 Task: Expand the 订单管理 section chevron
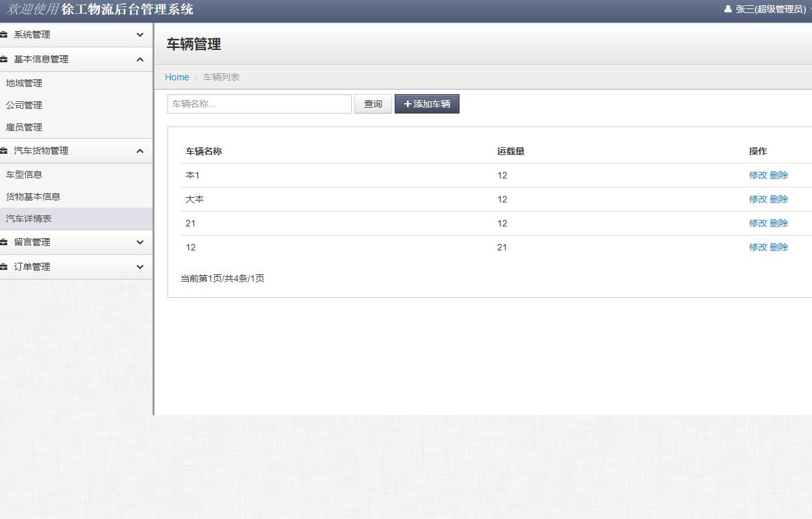[140, 267]
